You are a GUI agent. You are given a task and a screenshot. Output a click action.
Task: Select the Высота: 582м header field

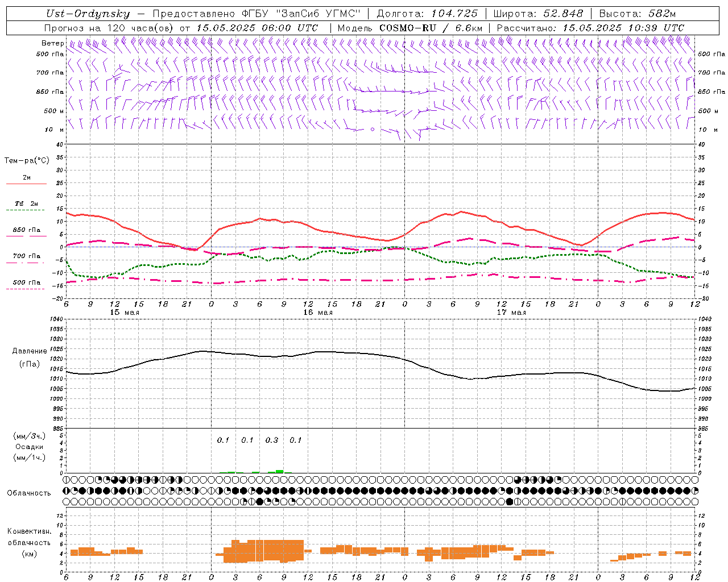tap(638, 14)
